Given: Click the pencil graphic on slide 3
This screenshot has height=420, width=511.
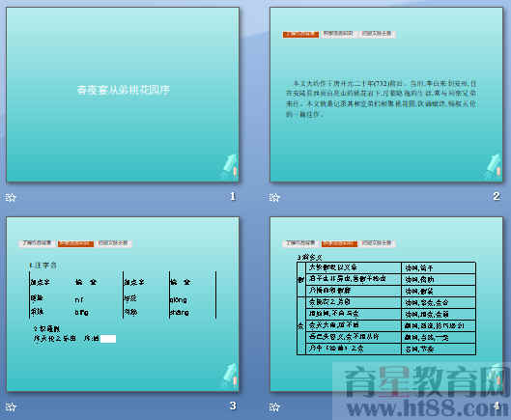Looking at the screenshot, I should 231,376.
